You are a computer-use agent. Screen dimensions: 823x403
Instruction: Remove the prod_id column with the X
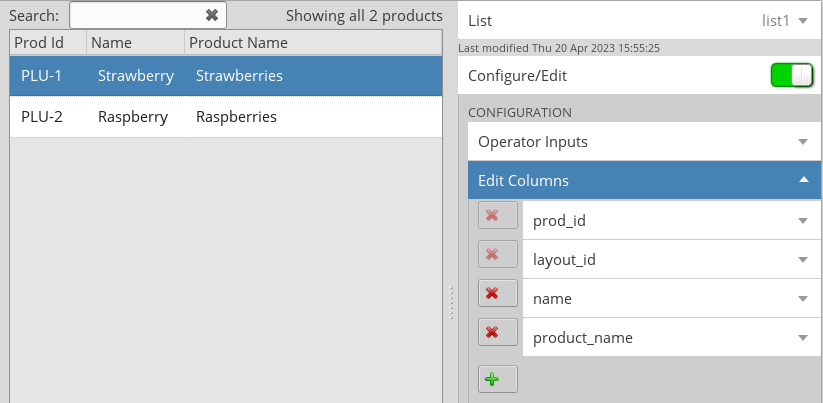(x=498, y=215)
